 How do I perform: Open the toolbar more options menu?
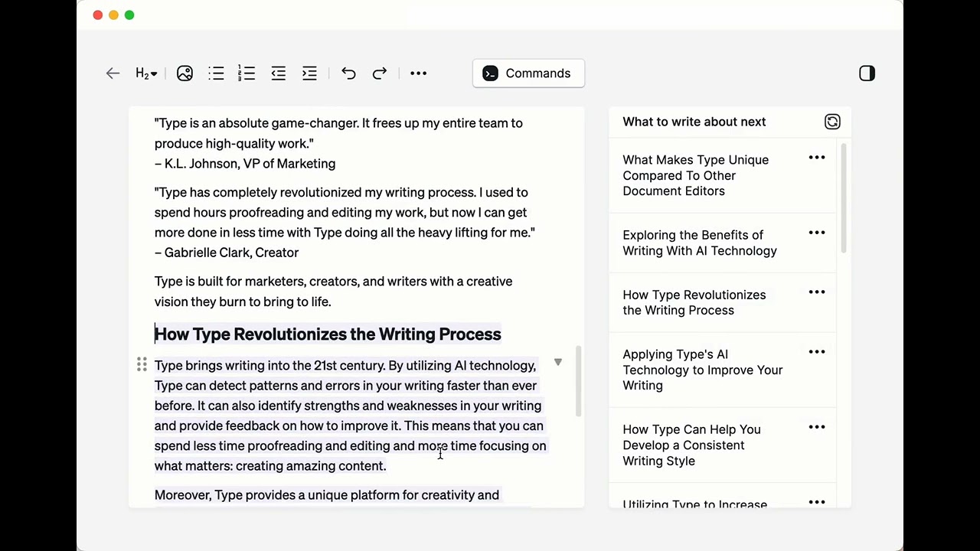[x=418, y=73]
